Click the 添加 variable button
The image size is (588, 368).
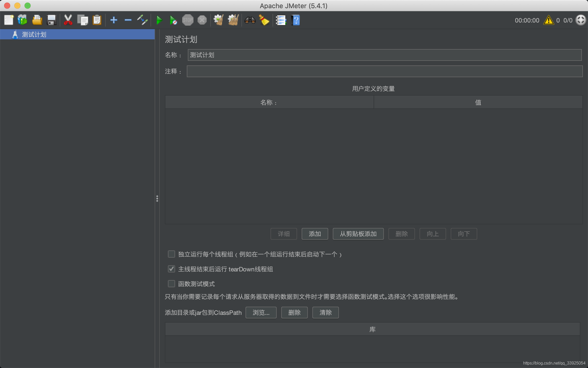tap(315, 234)
